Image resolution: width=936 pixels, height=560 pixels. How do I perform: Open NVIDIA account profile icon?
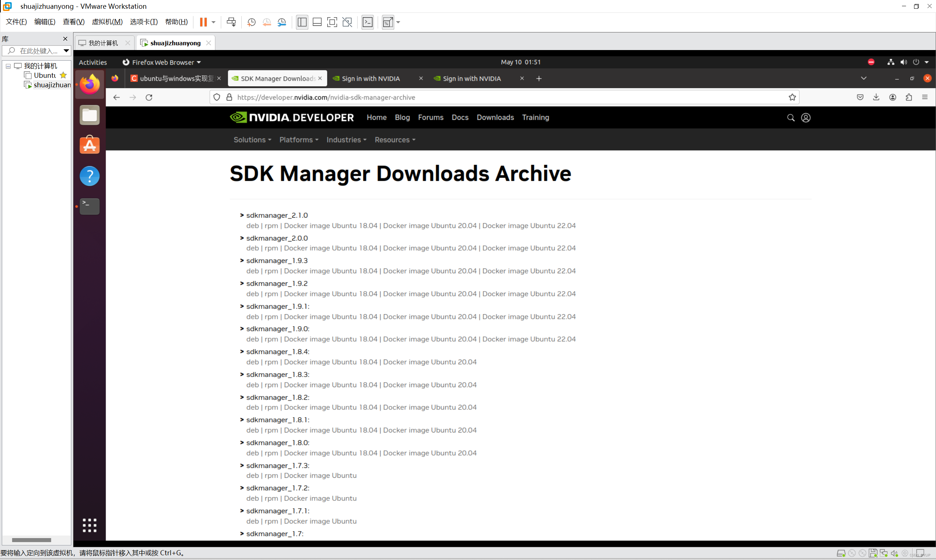coord(805,118)
